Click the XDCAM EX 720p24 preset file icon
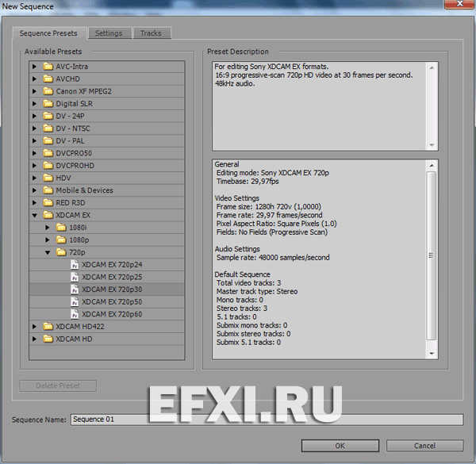The height and width of the screenshot is (464, 476). point(75,265)
